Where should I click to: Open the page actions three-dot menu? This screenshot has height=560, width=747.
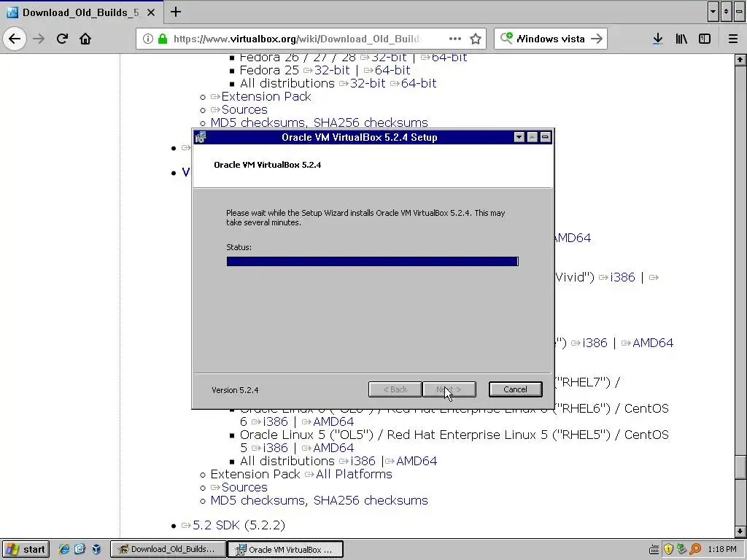click(x=455, y=39)
